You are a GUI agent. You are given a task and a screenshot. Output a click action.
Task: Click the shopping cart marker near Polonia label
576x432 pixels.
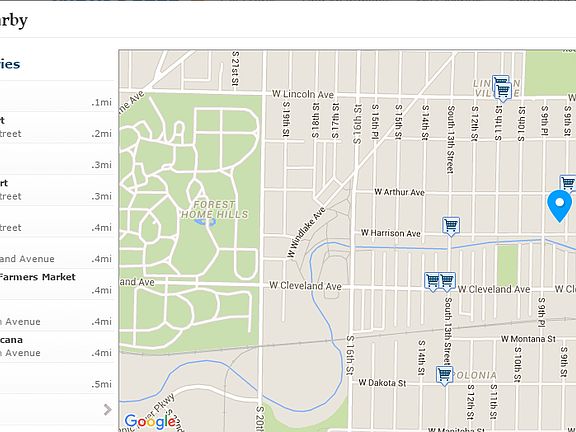pos(444,376)
